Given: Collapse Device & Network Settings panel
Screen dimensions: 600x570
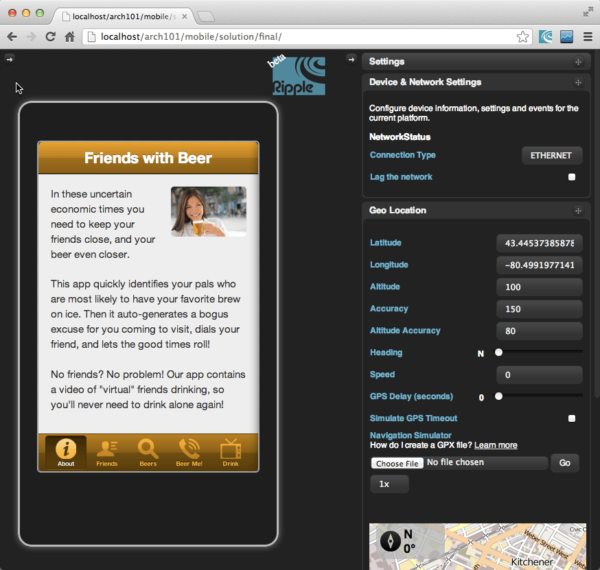Looking at the screenshot, I should pyautogui.click(x=578, y=82).
